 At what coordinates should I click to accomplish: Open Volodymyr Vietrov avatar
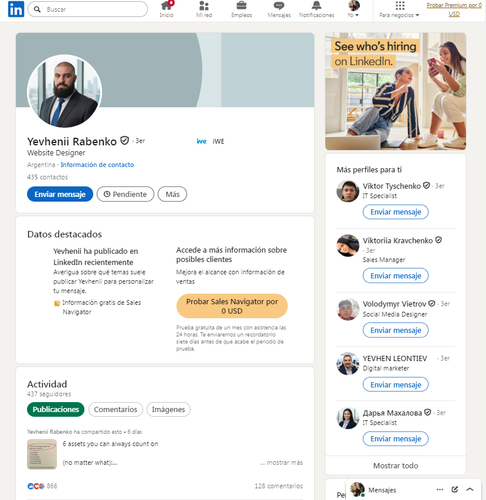(x=348, y=309)
